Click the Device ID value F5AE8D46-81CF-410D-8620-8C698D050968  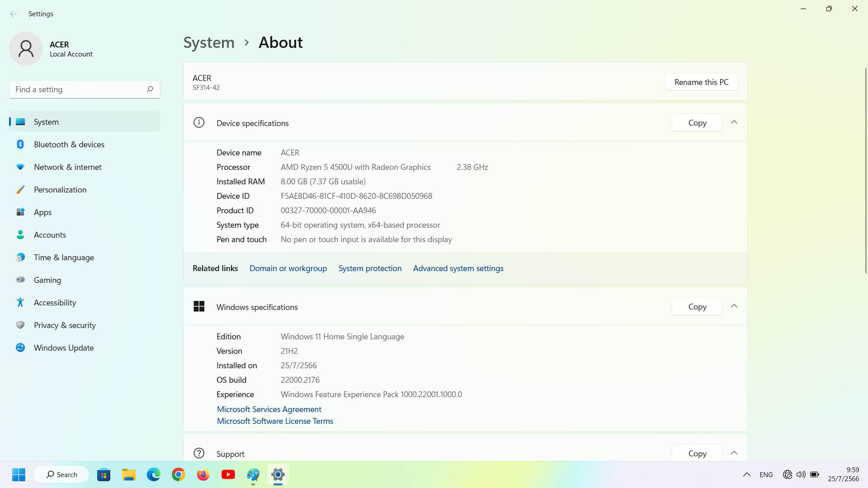[356, 196]
